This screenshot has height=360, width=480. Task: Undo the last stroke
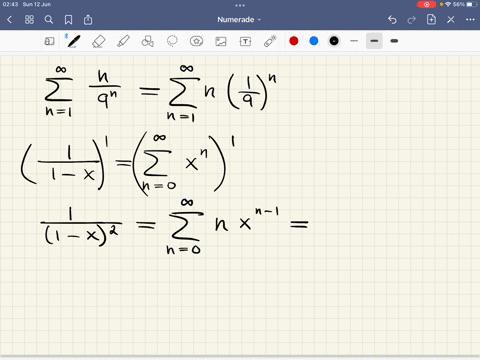[392, 20]
